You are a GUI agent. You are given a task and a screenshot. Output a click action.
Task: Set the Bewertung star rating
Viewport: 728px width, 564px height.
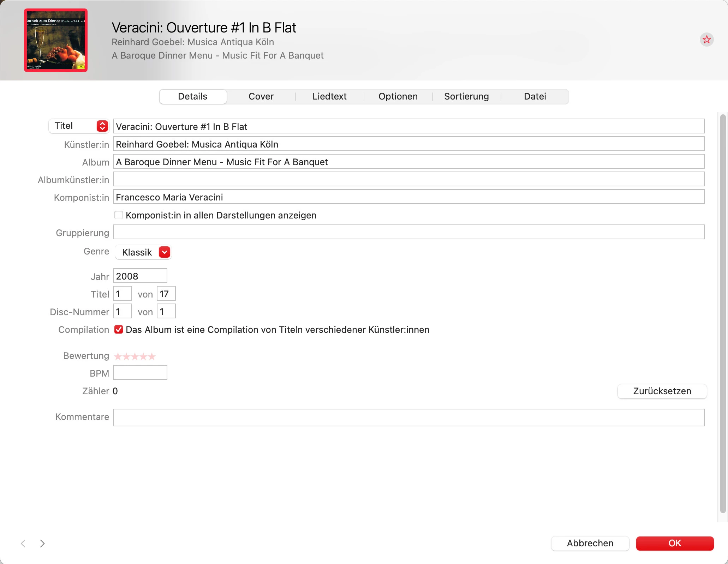pos(135,356)
